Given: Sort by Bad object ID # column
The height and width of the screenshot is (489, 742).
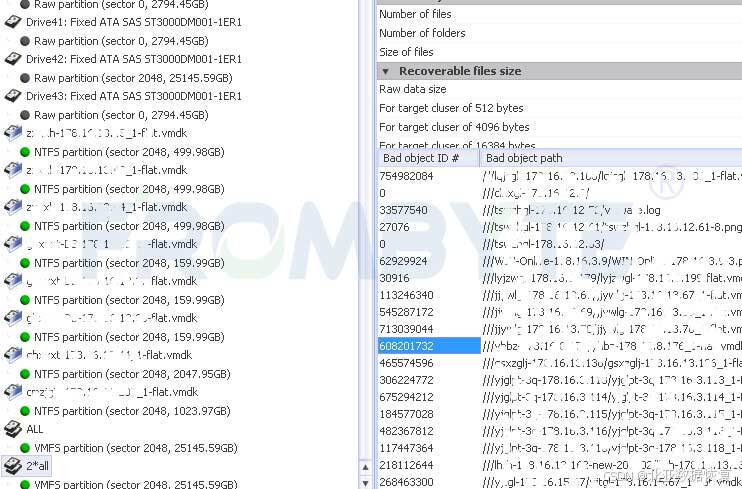Looking at the screenshot, I should [x=429, y=158].
